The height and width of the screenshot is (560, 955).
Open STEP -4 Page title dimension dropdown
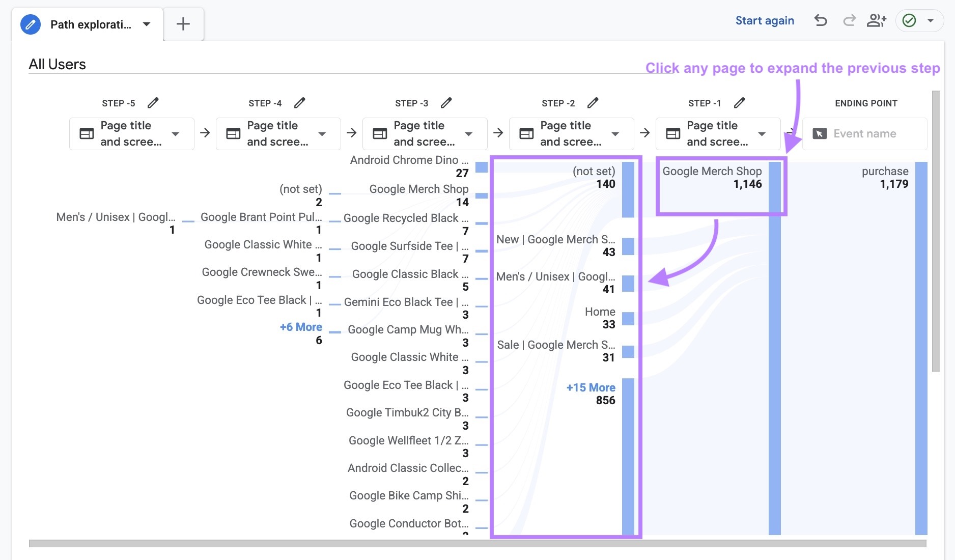coord(278,133)
